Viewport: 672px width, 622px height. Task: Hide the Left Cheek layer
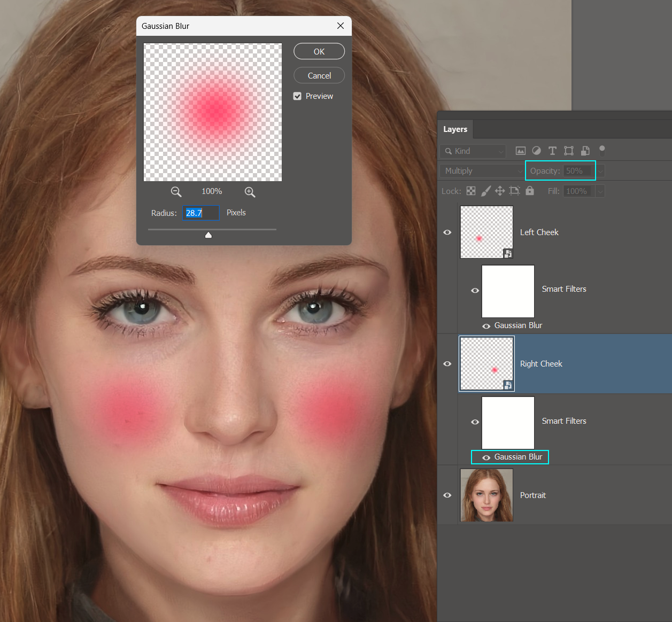447,232
